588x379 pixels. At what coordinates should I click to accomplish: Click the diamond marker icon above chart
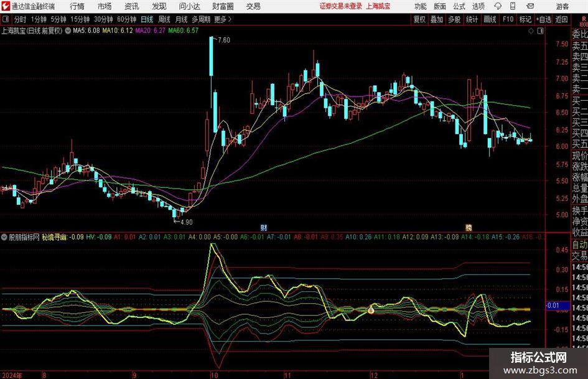click(x=531, y=31)
